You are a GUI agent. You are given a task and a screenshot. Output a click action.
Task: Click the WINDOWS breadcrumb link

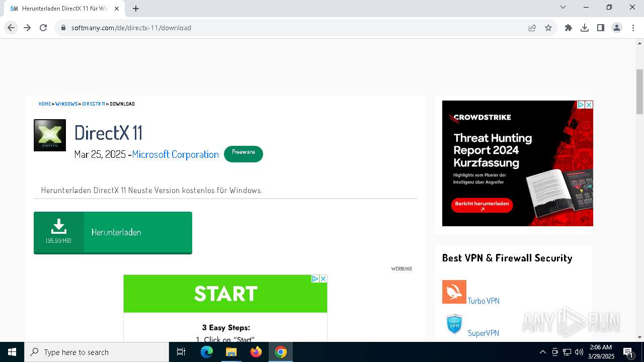click(x=66, y=104)
